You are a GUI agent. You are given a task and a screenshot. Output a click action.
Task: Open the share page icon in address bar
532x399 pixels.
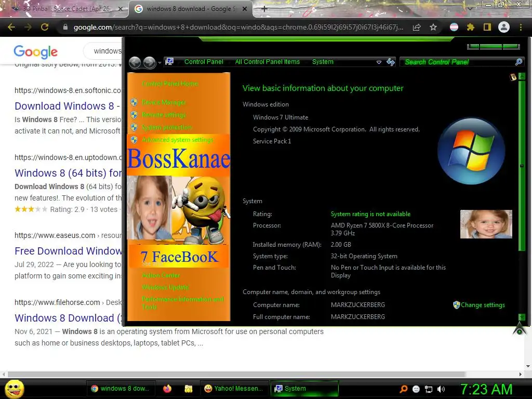pyautogui.click(x=417, y=27)
